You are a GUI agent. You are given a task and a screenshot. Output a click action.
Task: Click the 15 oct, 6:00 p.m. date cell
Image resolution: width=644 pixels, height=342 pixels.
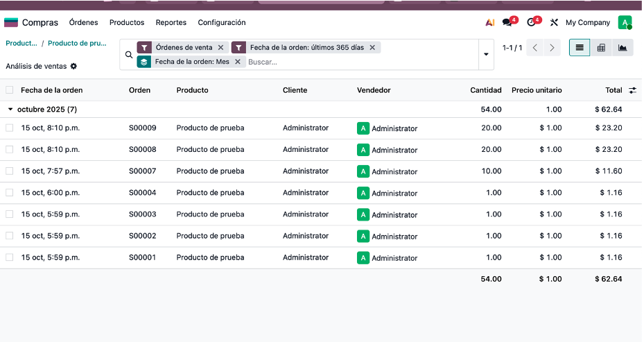tap(51, 193)
